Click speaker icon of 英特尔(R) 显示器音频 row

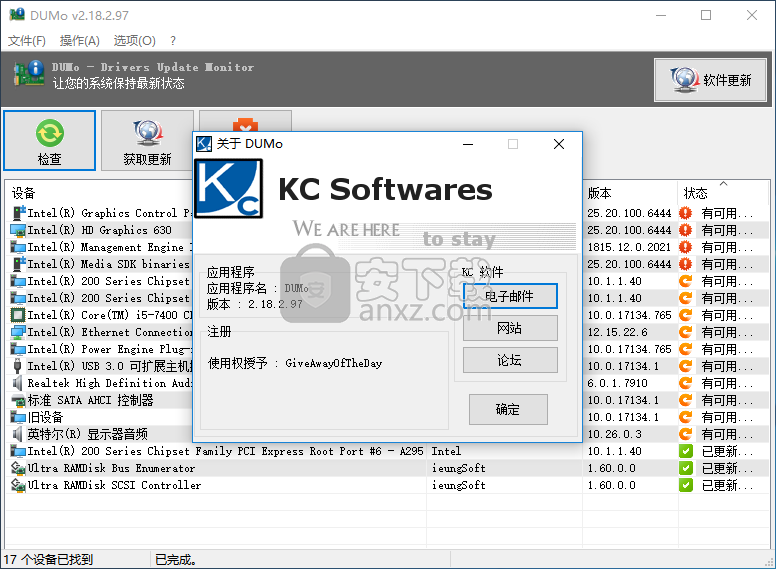[18, 434]
